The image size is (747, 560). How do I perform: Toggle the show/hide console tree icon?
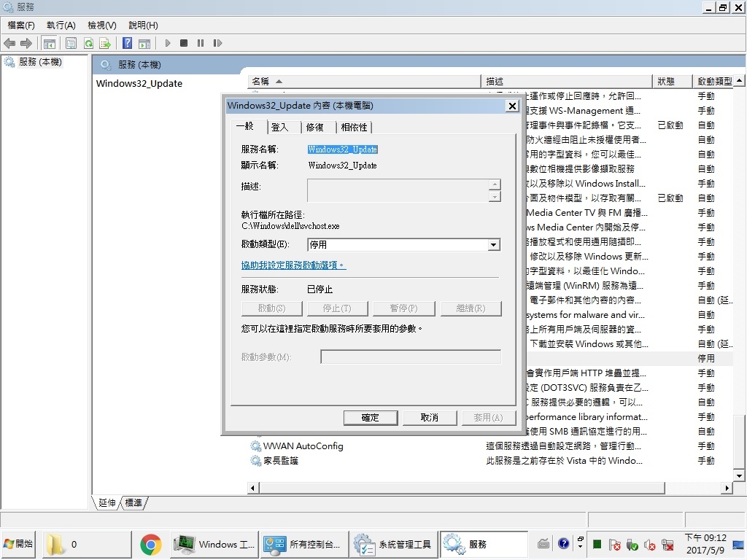tap(49, 43)
